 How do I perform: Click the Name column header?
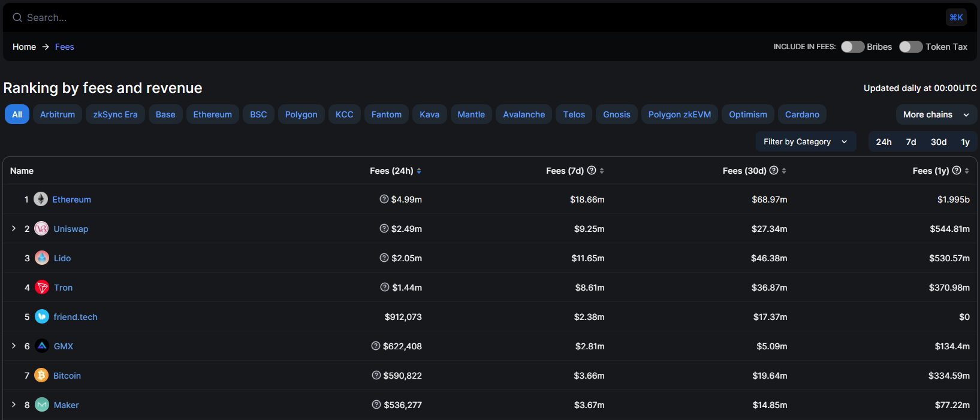22,171
